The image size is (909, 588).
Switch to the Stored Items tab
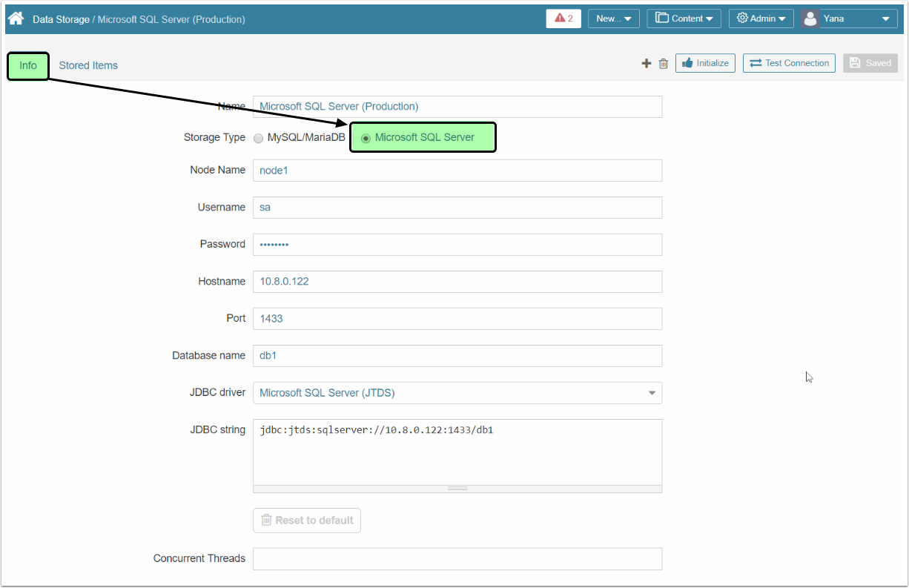[88, 65]
